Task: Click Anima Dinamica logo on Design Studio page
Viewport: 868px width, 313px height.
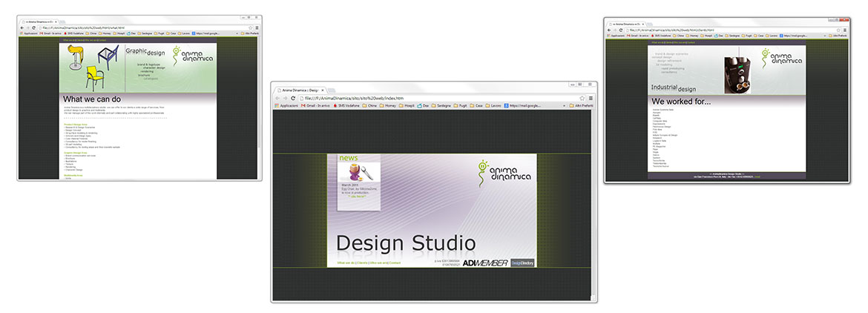Action: 503,174
